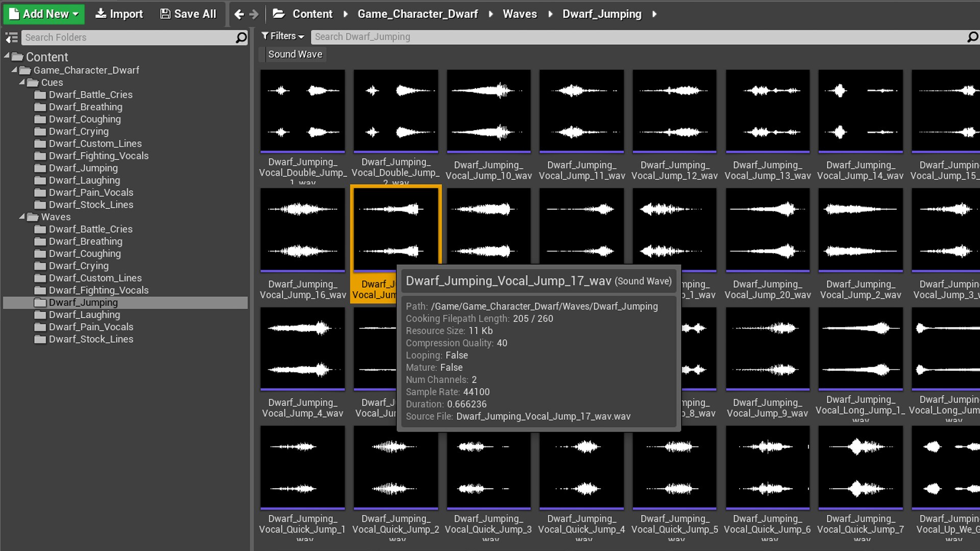Viewport: 980px width, 551px height.
Task: Remove the Sound Wave filter chip
Action: [x=295, y=54]
